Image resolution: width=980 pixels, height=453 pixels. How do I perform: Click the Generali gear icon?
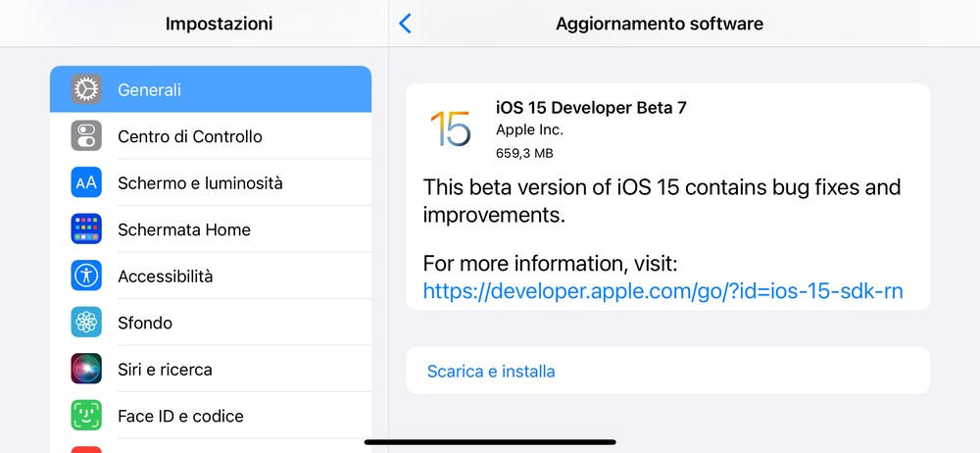[86, 89]
